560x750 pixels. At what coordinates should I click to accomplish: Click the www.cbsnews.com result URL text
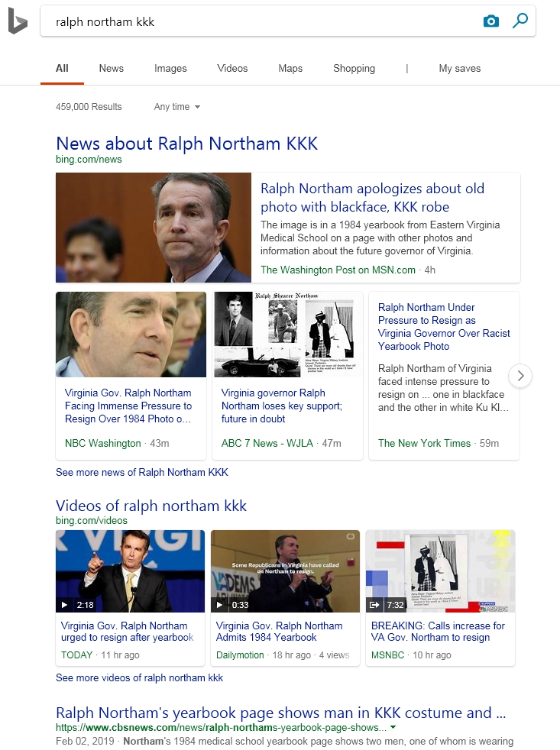point(221,728)
